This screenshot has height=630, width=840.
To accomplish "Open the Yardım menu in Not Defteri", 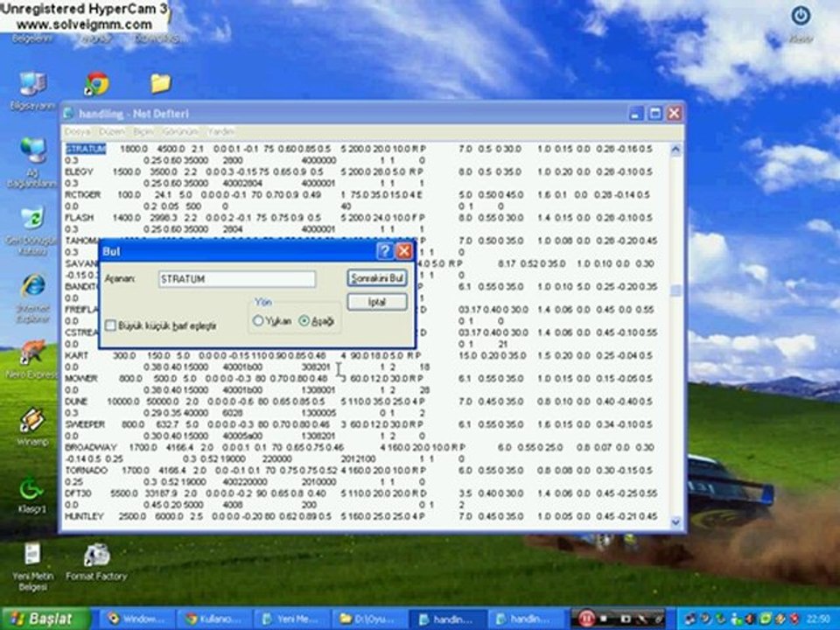I will click(220, 132).
